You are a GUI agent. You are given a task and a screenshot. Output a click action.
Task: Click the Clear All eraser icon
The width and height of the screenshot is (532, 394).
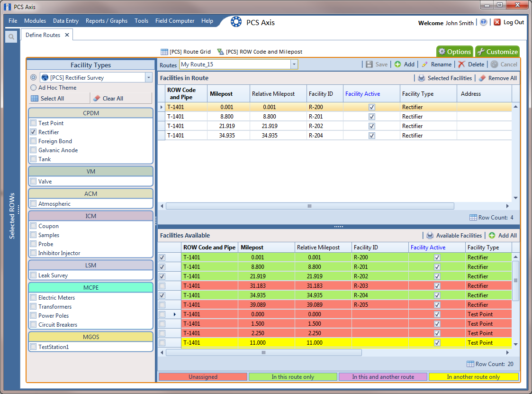pos(97,98)
